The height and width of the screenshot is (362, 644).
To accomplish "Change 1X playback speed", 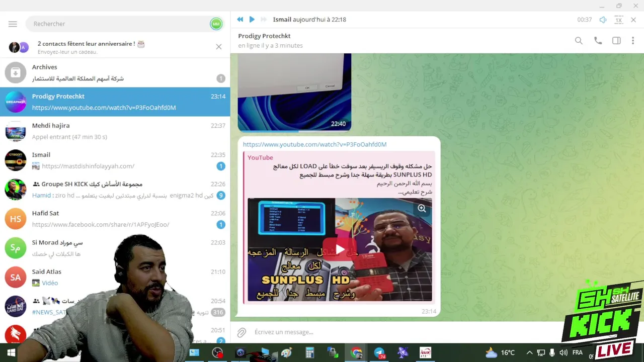I will pyautogui.click(x=619, y=20).
